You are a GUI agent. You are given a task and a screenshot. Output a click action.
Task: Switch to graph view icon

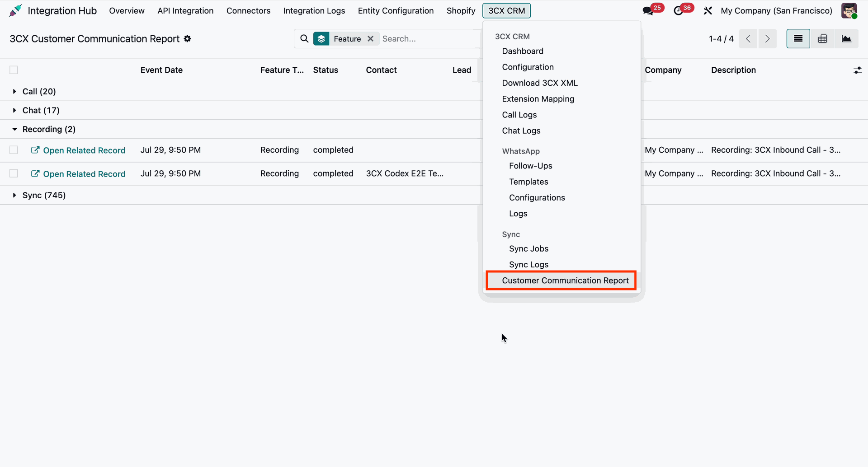pos(846,39)
